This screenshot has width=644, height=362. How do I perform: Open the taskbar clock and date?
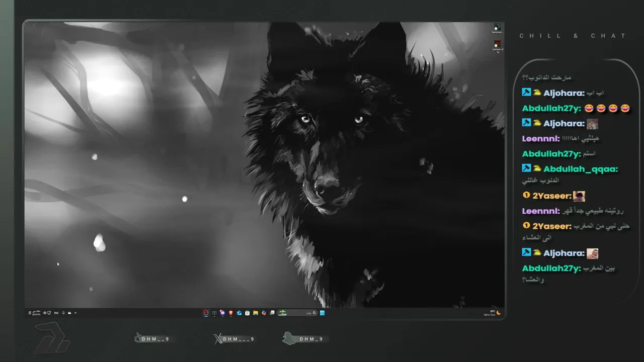click(x=36, y=313)
